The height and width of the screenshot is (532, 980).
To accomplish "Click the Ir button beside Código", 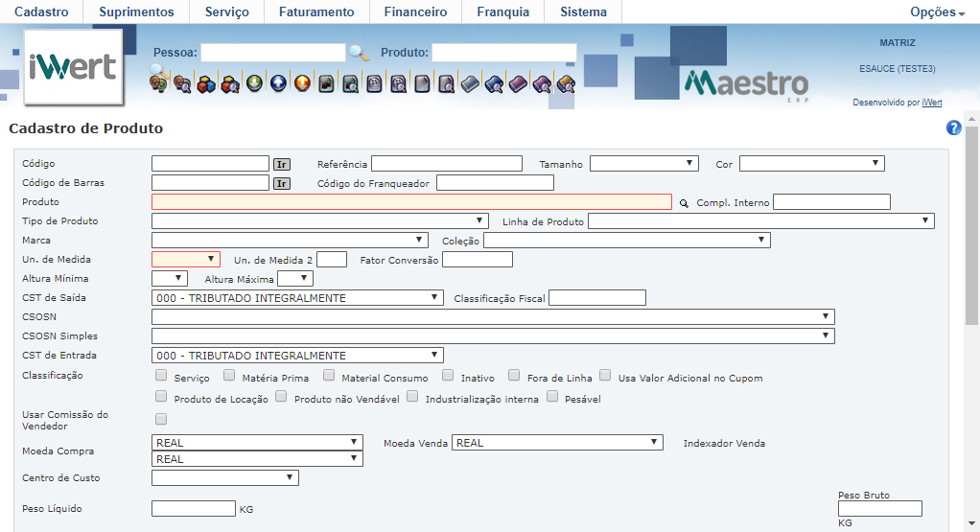I will 282,164.
